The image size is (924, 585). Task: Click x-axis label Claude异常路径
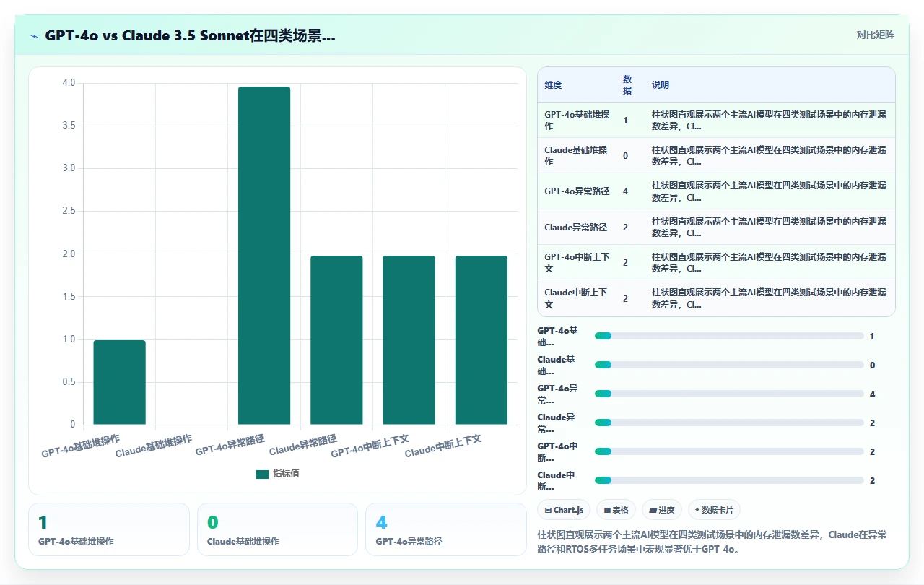click(303, 446)
